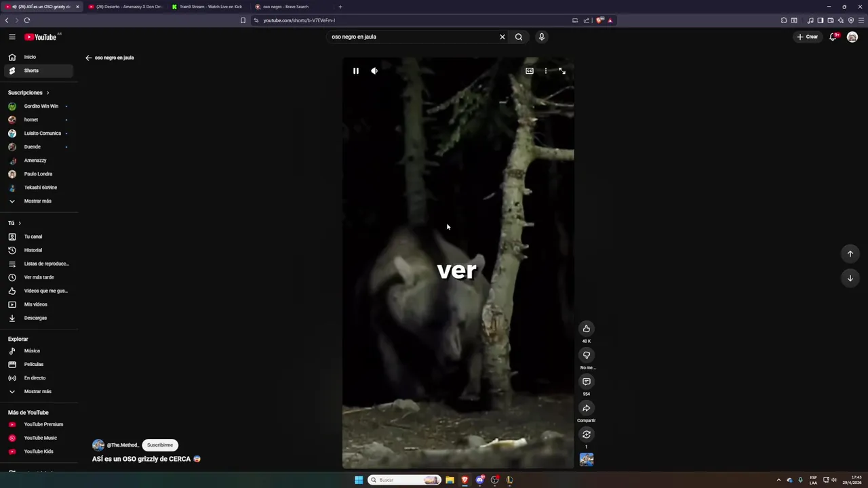
Task: Open the Short's three-dot options menu
Action: click(x=546, y=70)
